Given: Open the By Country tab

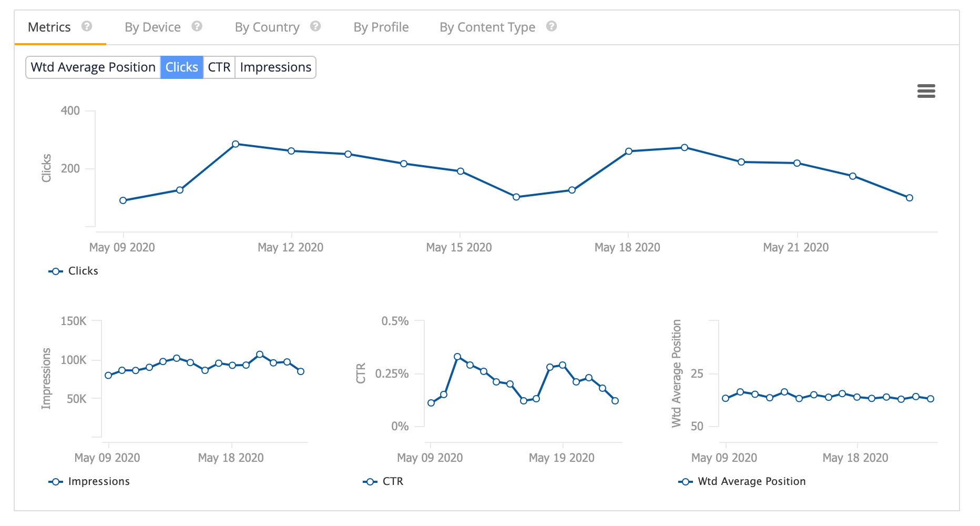Looking at the screenshot, I should (267, 27).
